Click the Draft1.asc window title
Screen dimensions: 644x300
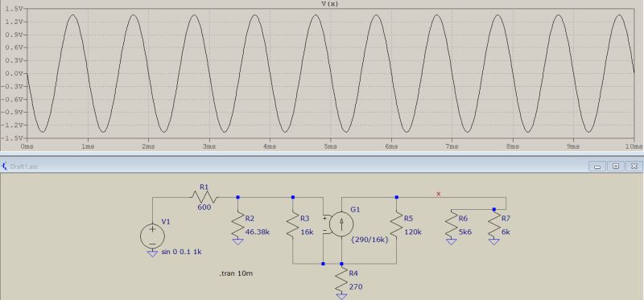(x=24, y=166)
